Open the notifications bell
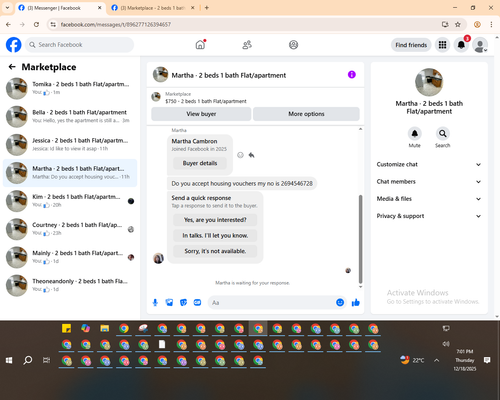500x400 pixels. click(461, 45)
